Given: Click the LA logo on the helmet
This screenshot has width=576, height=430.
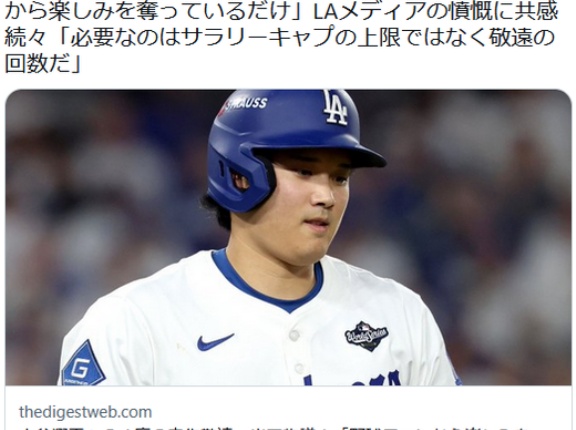Looking at the screenshot, I should pos(335,107).
